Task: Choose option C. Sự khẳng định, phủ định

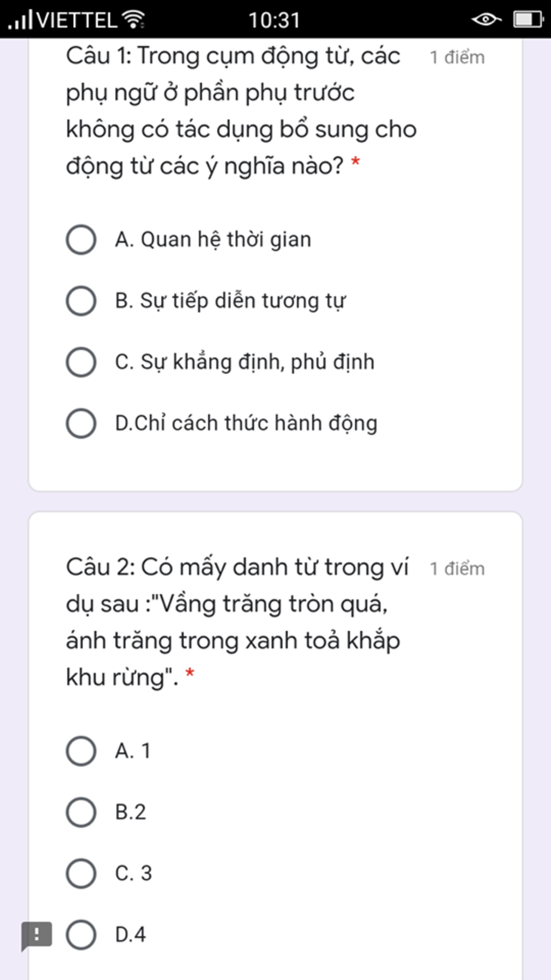Action: coord(220,362)
